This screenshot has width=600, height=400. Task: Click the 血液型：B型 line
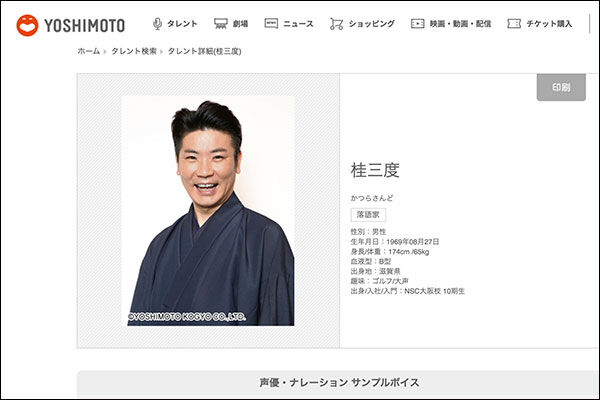[x=371, y=261]
